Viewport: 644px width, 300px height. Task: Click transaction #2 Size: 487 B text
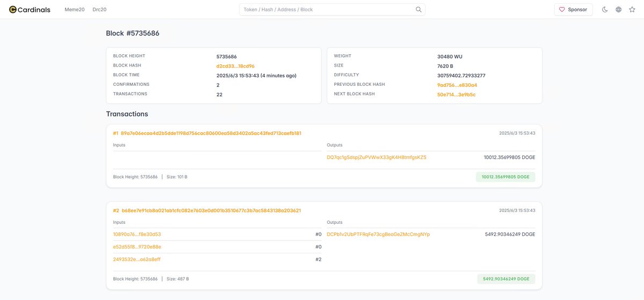point(178,279)
